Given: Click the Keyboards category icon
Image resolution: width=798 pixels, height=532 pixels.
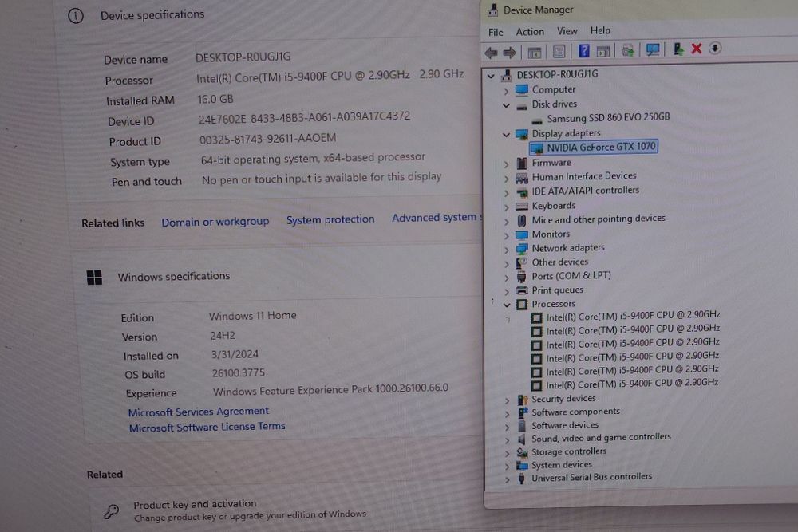Looking at the screenshot, I should tap(522, 206).
